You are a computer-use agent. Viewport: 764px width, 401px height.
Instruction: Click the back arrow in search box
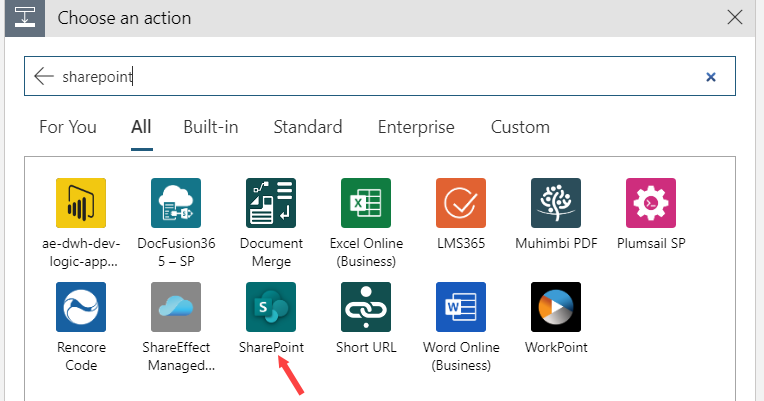tap(44, 76)
